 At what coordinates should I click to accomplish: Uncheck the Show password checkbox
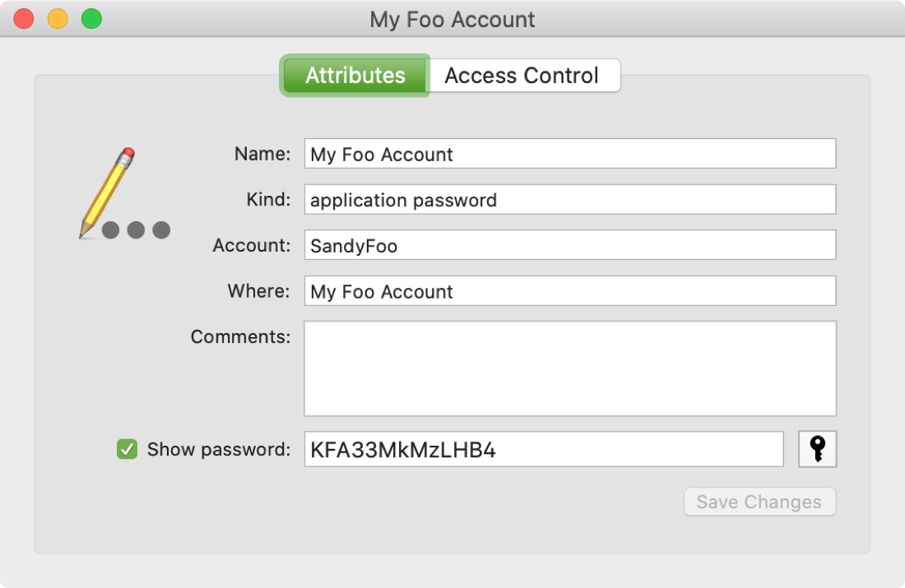tap(127, 449)
